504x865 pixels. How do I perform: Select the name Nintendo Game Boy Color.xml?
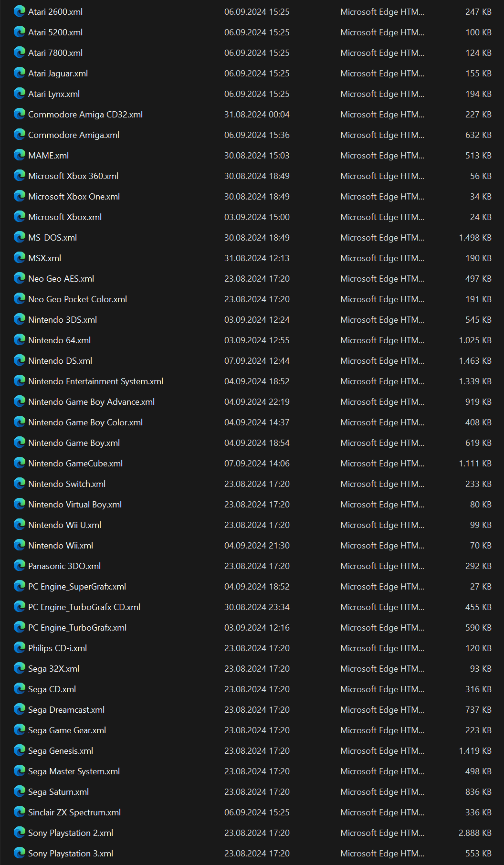pyautogui.click(x=85, y=422)
